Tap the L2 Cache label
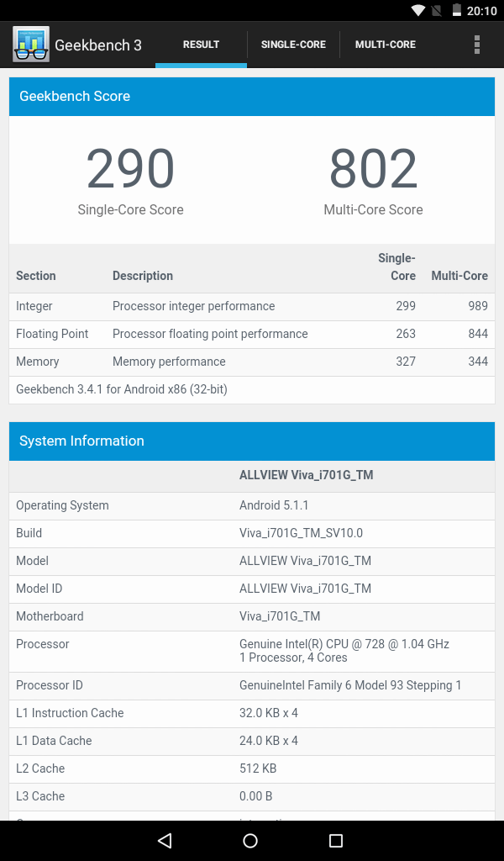This screenshot has width=504, height=861. point(40,769)
